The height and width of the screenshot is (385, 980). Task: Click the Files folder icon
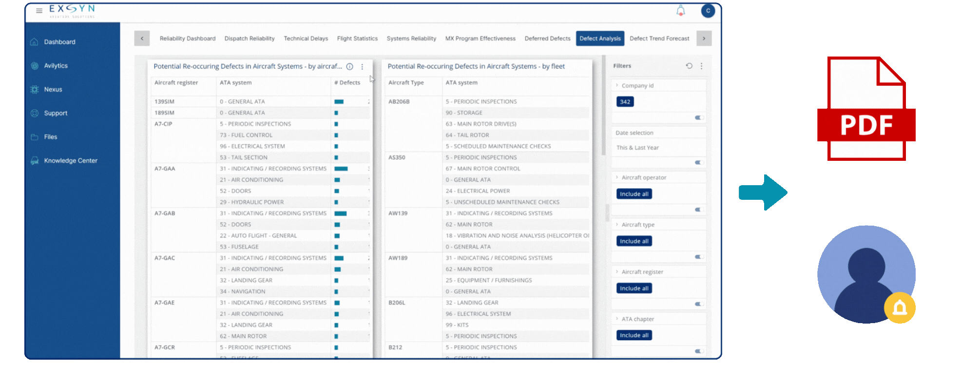point(34,137)
